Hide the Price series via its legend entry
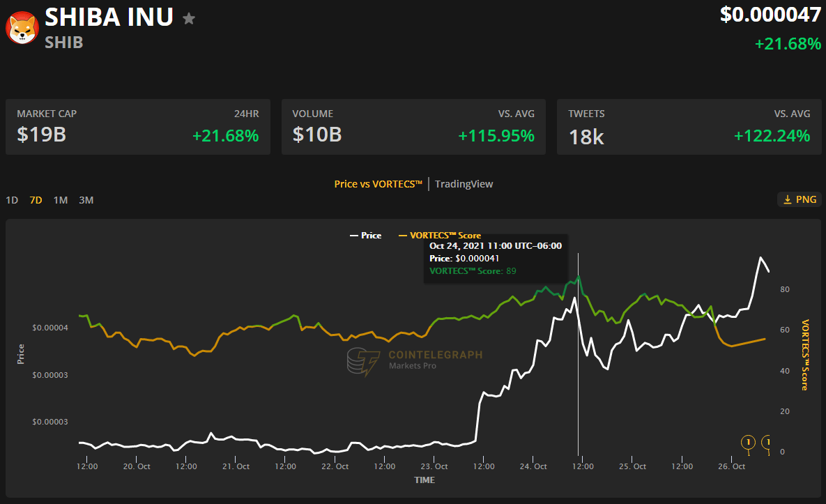The width and height of the screenshot is (826, 504). [365, 236]
